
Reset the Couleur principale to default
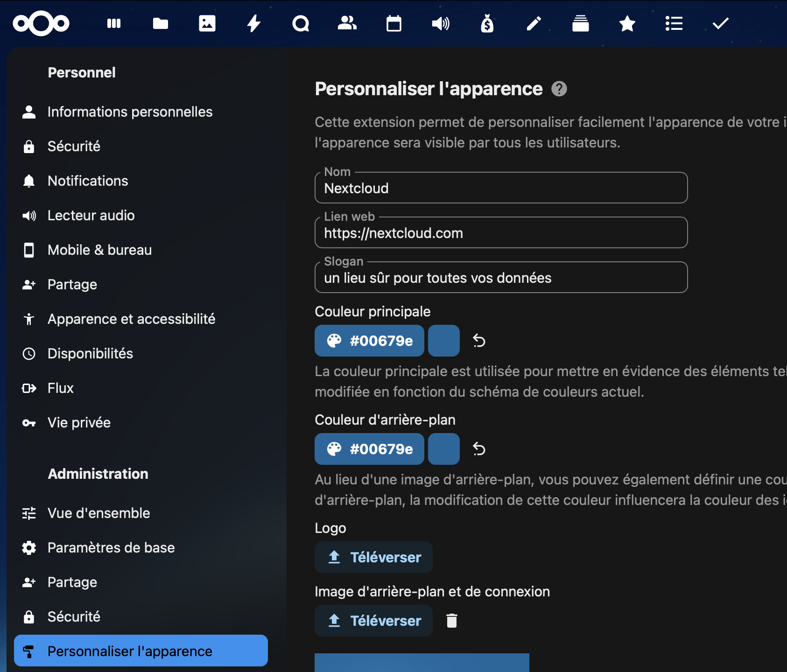pos(479,341)
